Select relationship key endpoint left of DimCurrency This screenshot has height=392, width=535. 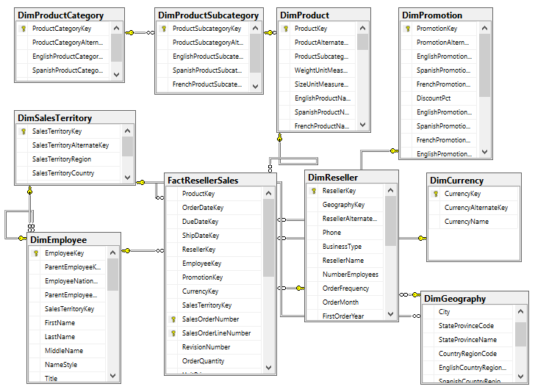click(423, 239)
